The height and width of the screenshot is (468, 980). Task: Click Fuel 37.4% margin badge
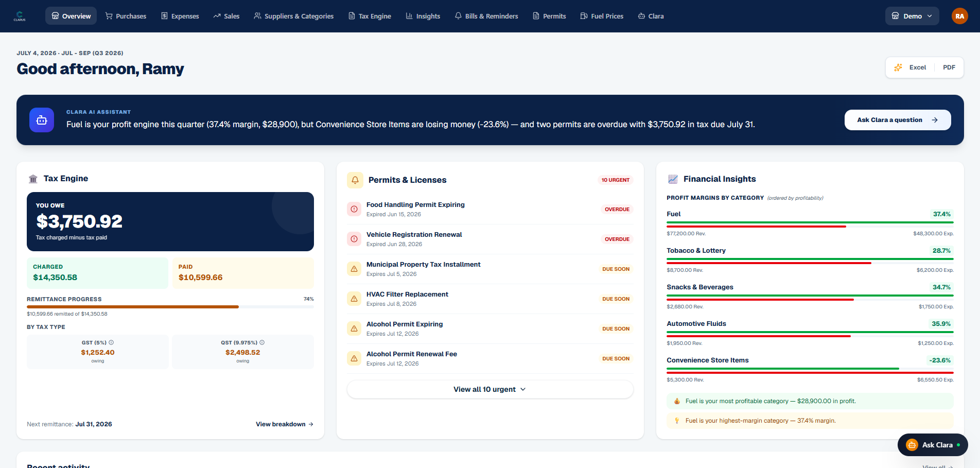942,214
